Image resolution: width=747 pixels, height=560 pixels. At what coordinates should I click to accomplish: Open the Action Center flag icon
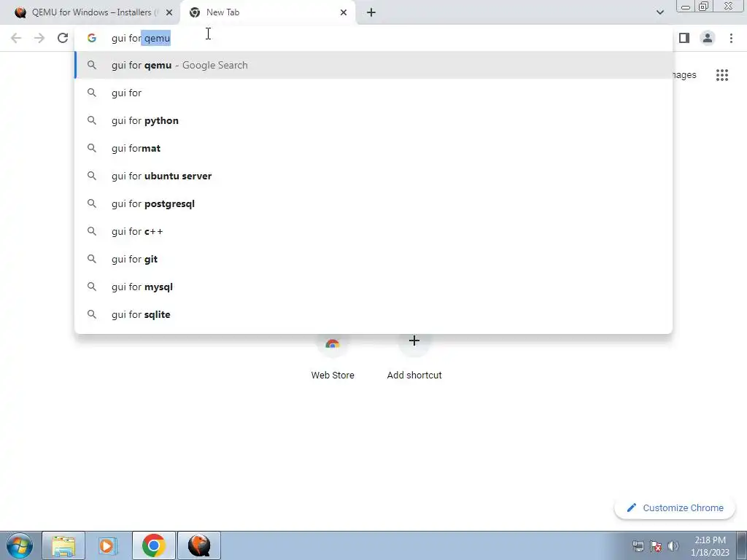click(656, 545)
